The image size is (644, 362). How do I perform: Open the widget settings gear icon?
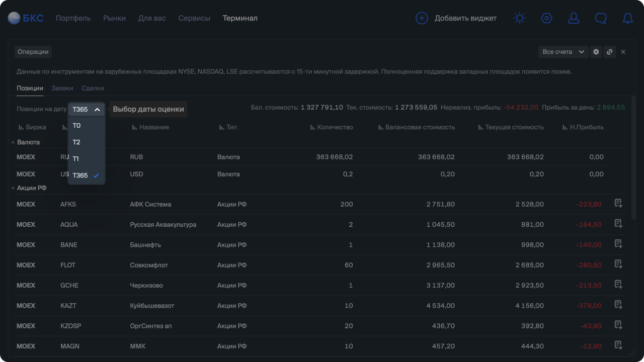(596, 52)
